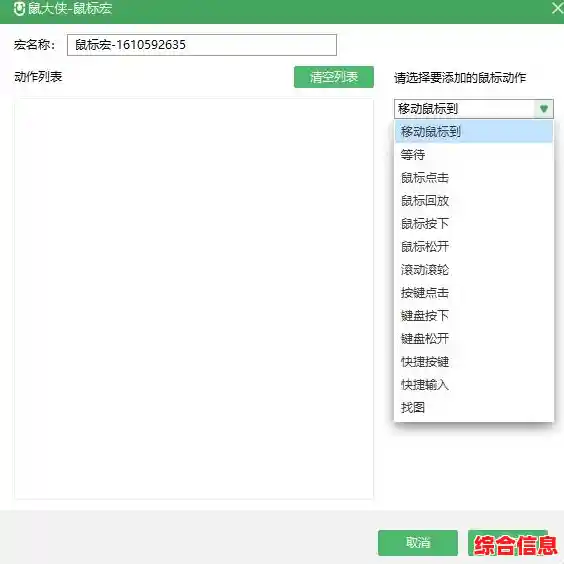Click the 鼠大侠 app logo icon
564x564 pixels.
[19, 9]
